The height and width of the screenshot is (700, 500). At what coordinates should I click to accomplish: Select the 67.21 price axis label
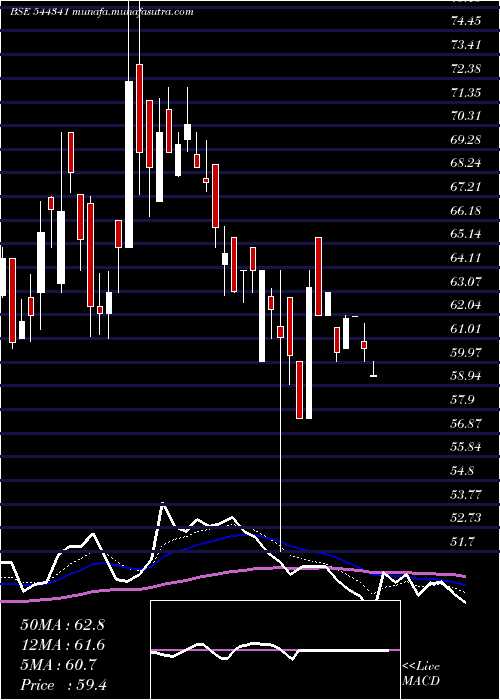[x=466, y=186]
